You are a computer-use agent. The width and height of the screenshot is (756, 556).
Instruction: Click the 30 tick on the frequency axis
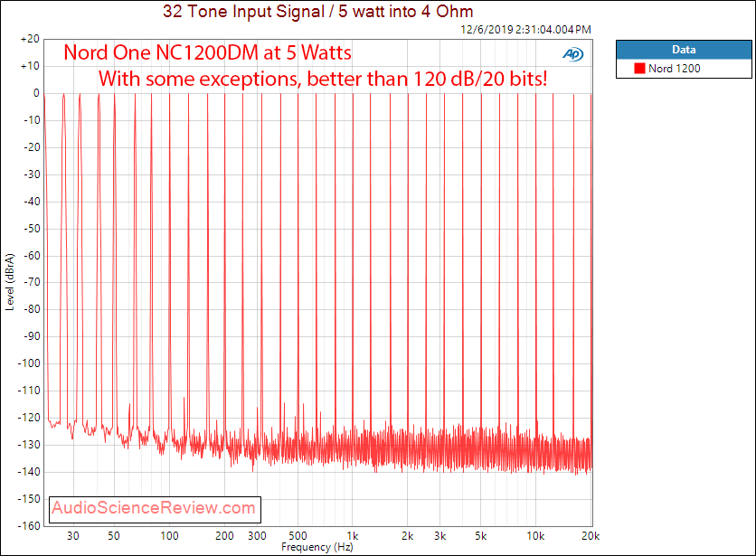[73, 536]
